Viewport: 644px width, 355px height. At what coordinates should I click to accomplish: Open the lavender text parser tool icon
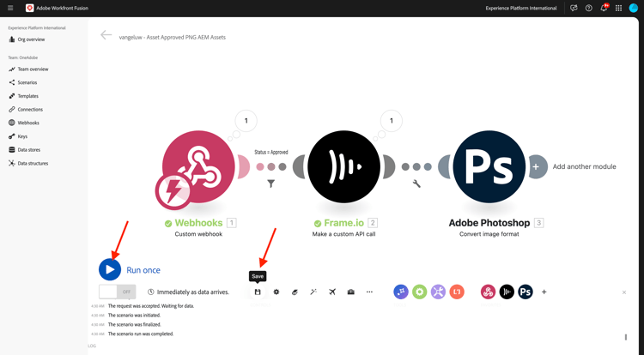point(438,292)
